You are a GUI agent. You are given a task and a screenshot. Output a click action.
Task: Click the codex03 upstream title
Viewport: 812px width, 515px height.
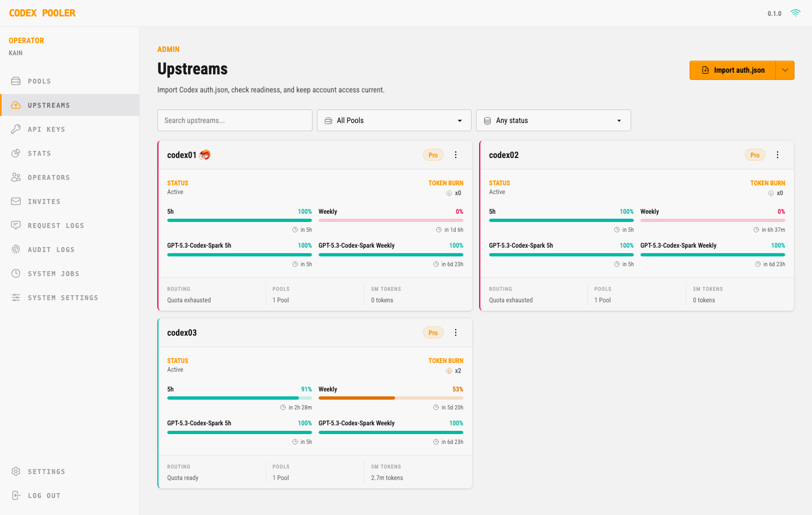coord(182,332)
